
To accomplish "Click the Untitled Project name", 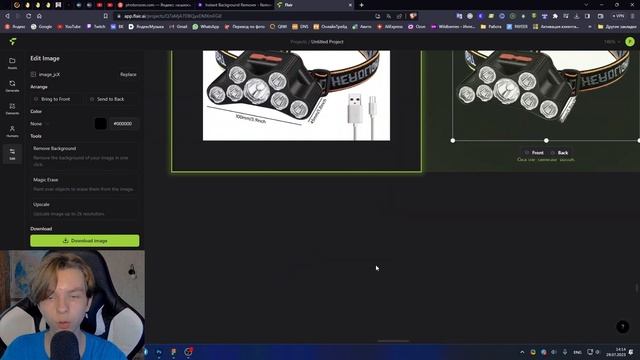I will tap(327, 42).
